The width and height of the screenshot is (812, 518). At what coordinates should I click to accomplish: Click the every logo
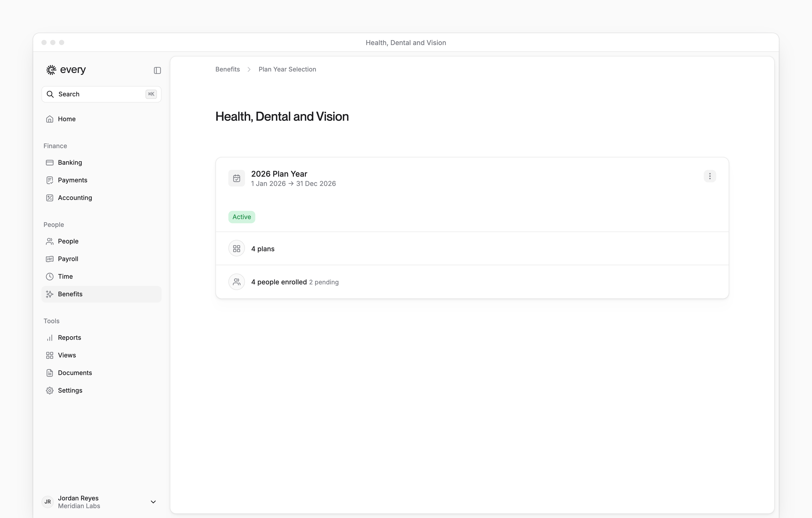click(x=66, y=69)
